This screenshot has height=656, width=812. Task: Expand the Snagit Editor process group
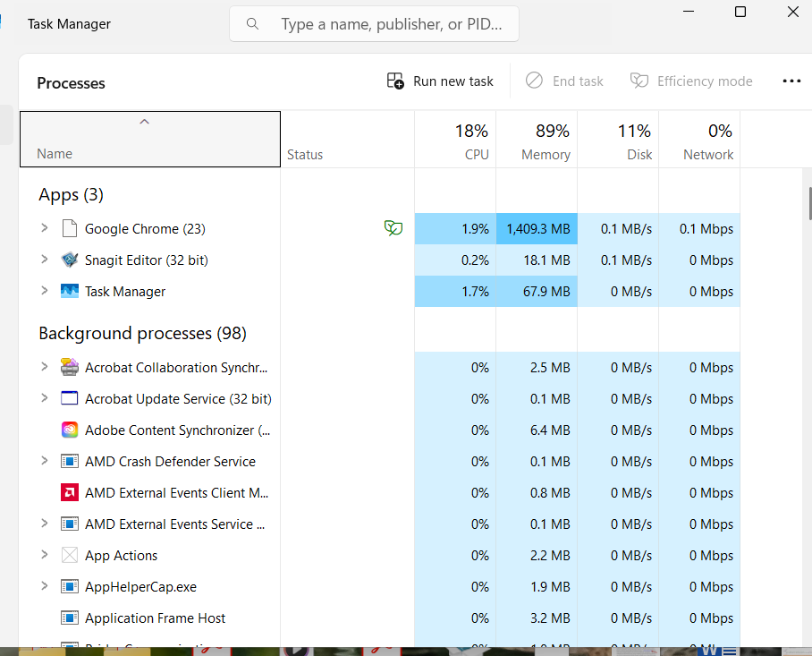tap(45, 259)
